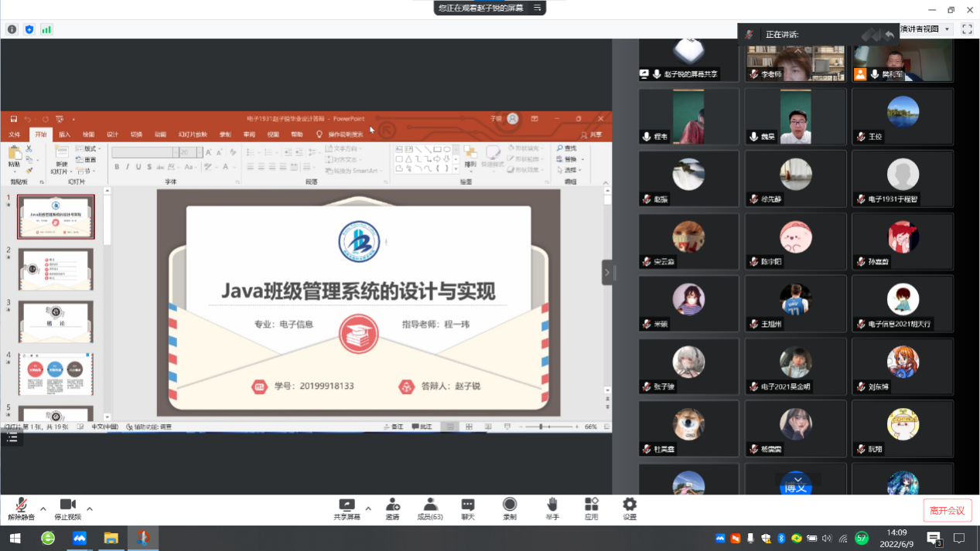The width and height of the screenshot is (980, 551).
Task: Switch to 视图 View ribbon tab
Action: (x=273, y=134)
